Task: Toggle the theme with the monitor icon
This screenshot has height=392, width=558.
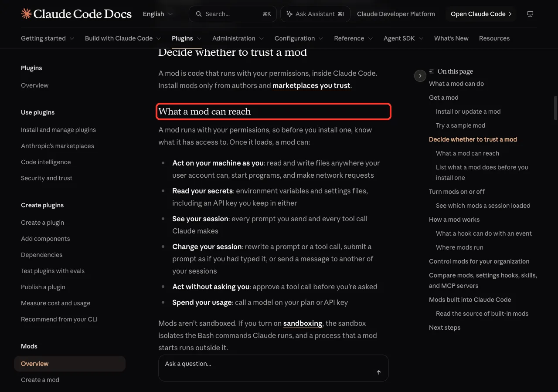Action: (530, 14)
